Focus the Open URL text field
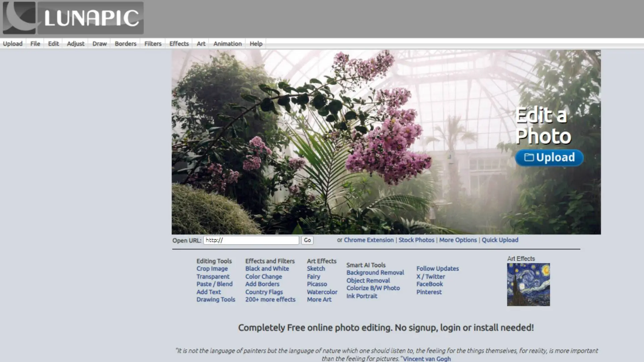Image resolution: width=644 pixels, height=362 pixels. [x=251, y=240]
